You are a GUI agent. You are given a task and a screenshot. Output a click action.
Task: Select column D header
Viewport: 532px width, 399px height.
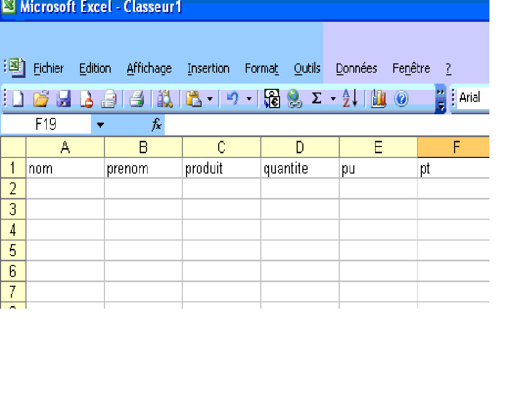pyautogui.click(x=300, y=147)
